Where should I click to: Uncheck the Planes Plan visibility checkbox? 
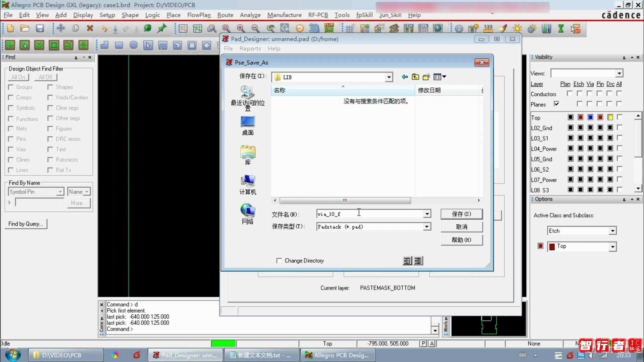coord(556,104)
